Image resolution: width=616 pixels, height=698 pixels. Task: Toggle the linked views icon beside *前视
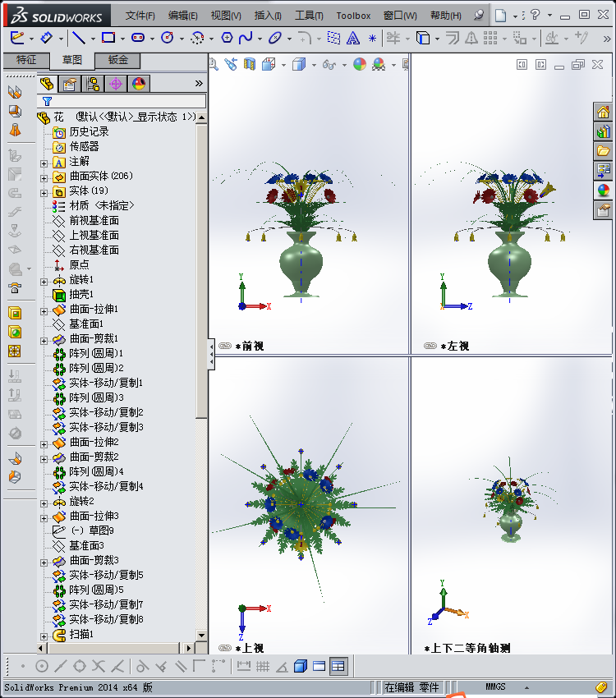point(225,346)
